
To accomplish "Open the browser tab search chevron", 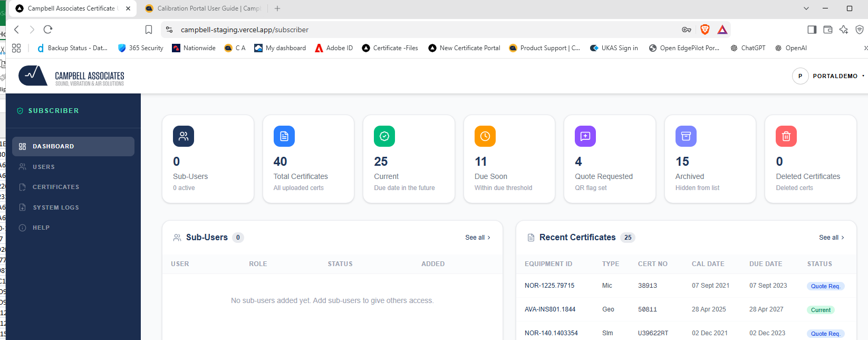I will (x=806, y=8).
